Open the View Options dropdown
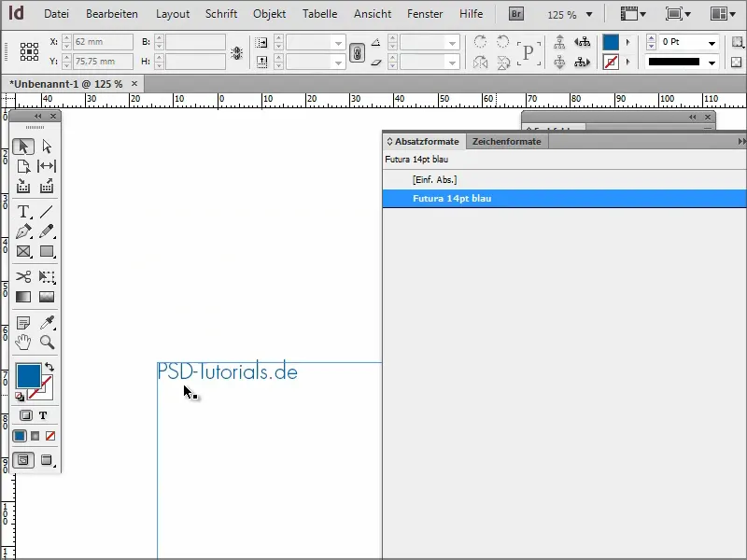747x560 pixels. click(x=633, y=14)
